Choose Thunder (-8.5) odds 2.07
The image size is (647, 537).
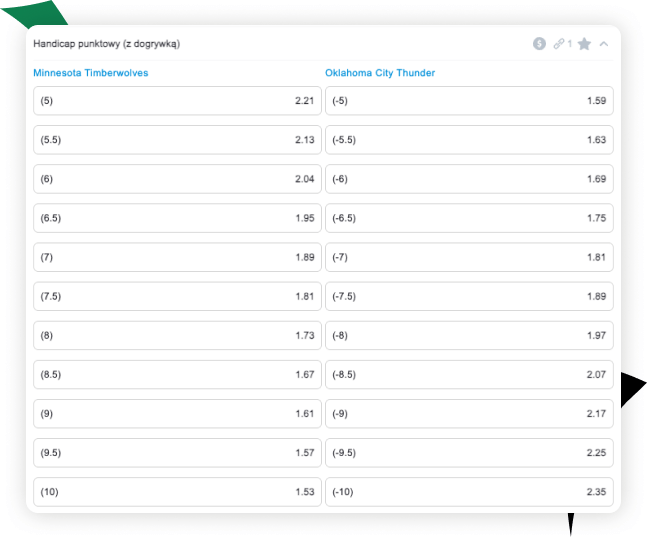(469, 374)
